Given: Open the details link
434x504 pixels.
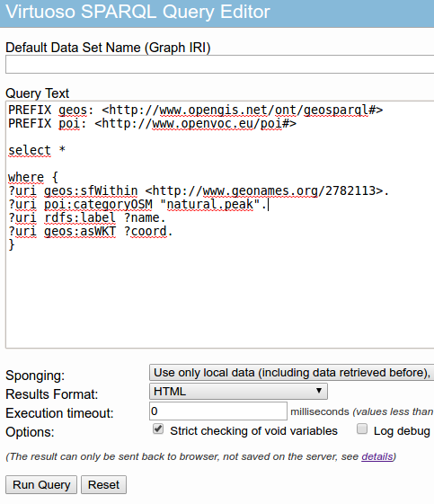Looking at the screenshot, I should click(x=377, y=456).
